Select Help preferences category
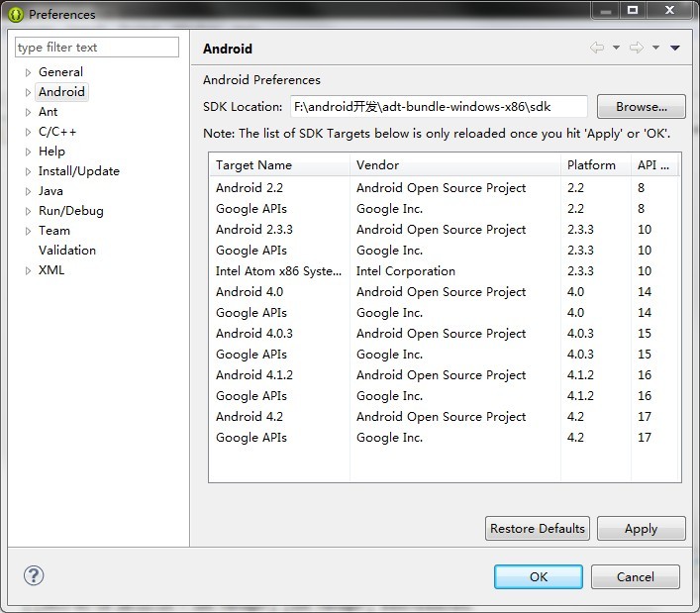 (51, 152)
